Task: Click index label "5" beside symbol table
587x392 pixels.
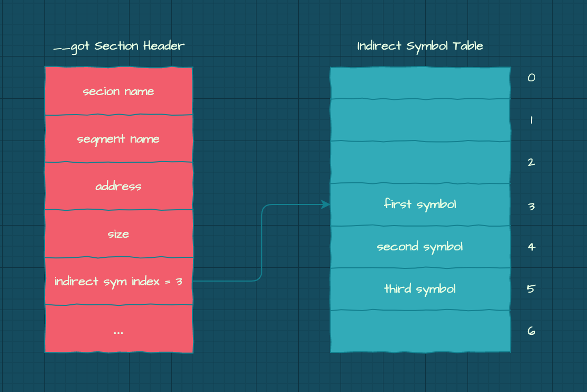Action: [x=531, y=289]
